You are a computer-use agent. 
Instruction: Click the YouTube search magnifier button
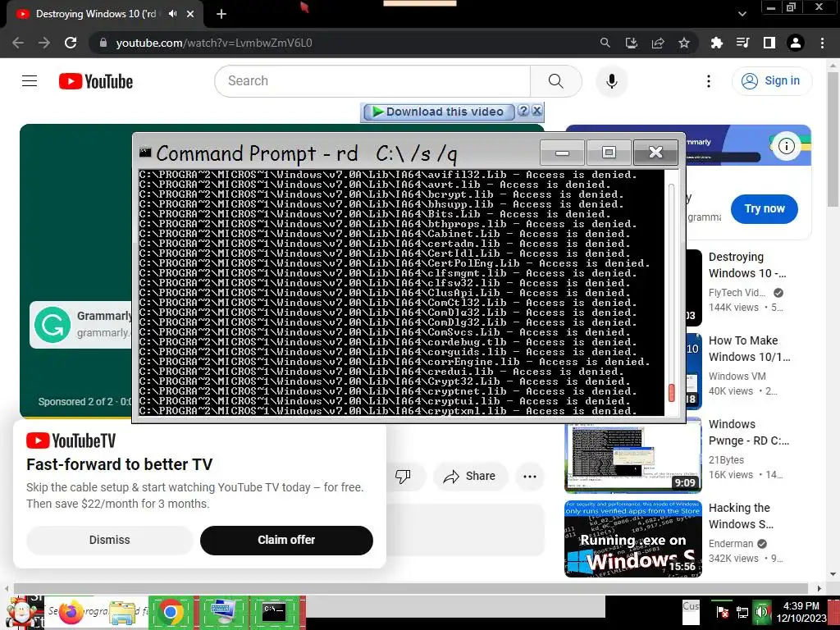pos(556,81)
